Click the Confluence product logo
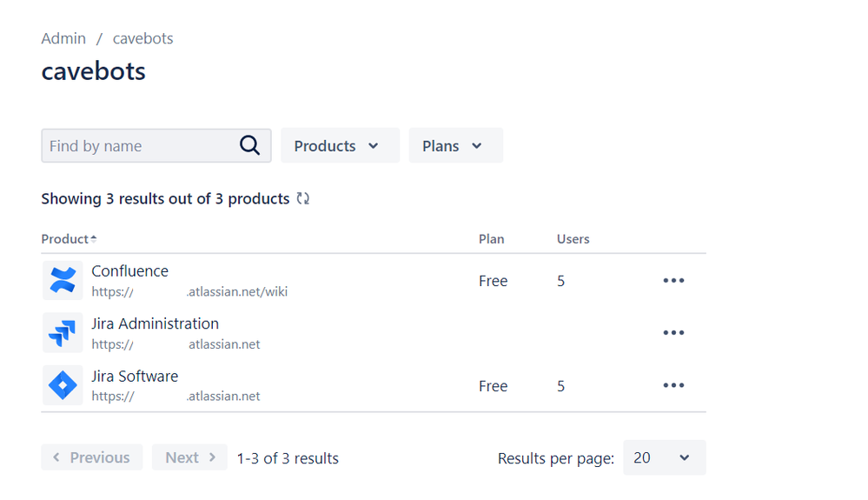This screenshot has height=500, width=868. [x=63, y=280]
